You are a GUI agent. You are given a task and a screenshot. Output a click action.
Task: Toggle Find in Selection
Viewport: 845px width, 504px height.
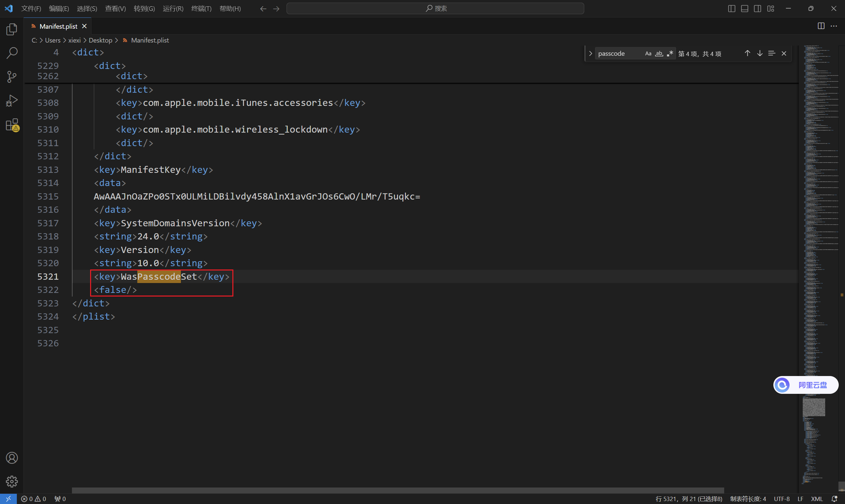tap(772, 53)
